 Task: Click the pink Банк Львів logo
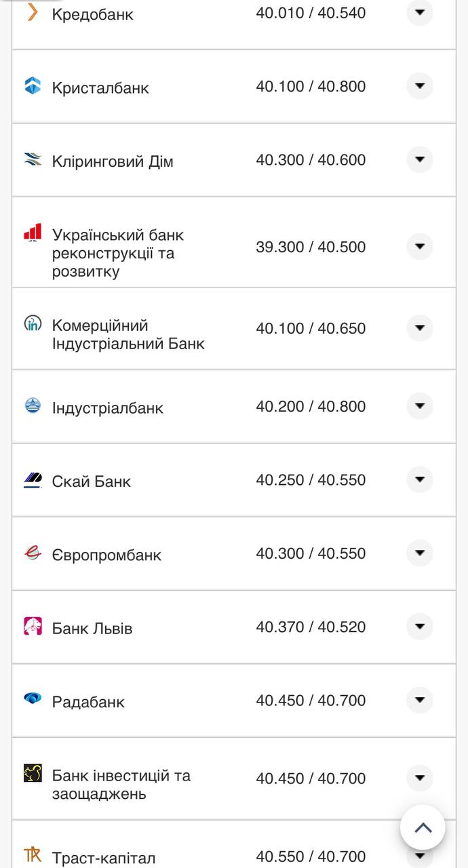(31, 625)
